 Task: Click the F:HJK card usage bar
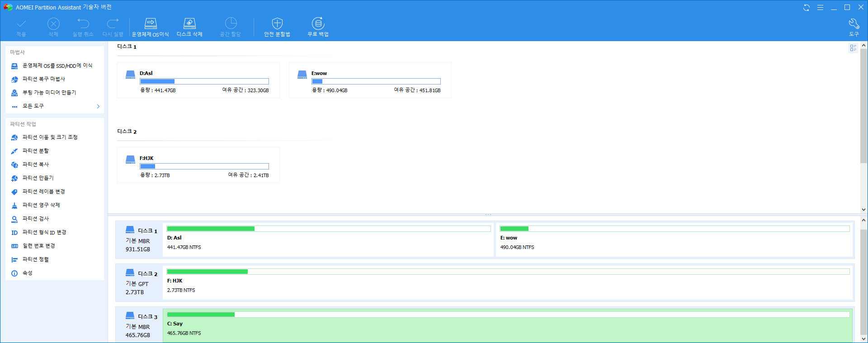(x=204, y=166)
